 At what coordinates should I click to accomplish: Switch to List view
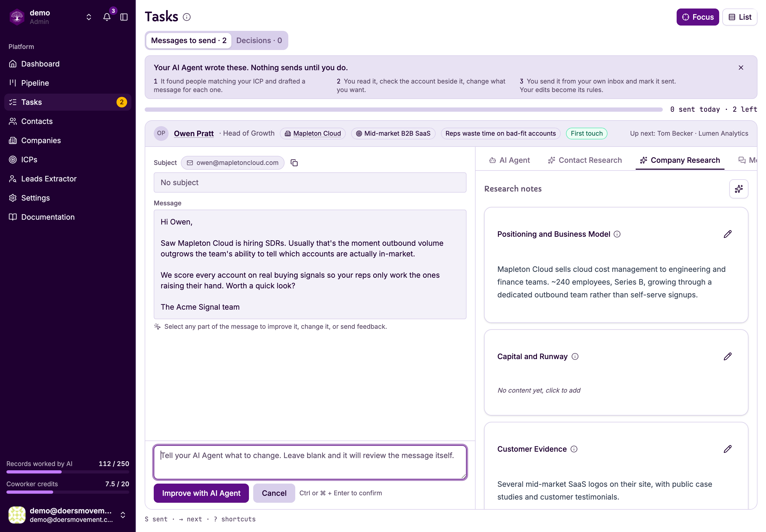click(739, 17)
